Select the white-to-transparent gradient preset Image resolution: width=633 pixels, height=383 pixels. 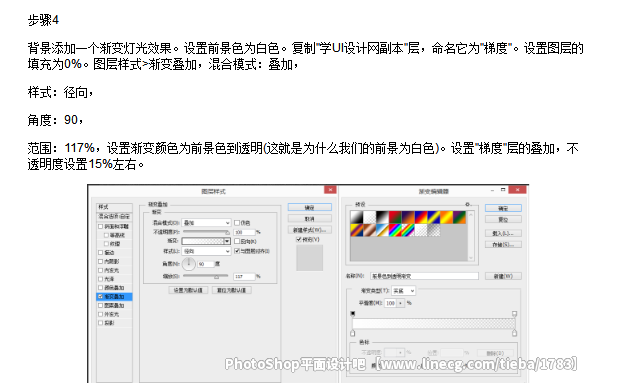tap(370, 217)
